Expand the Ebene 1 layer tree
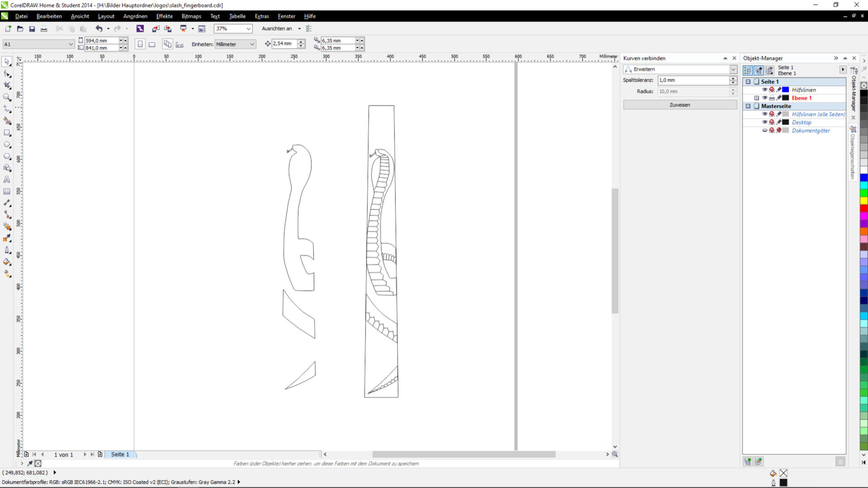 coord(756,98)
